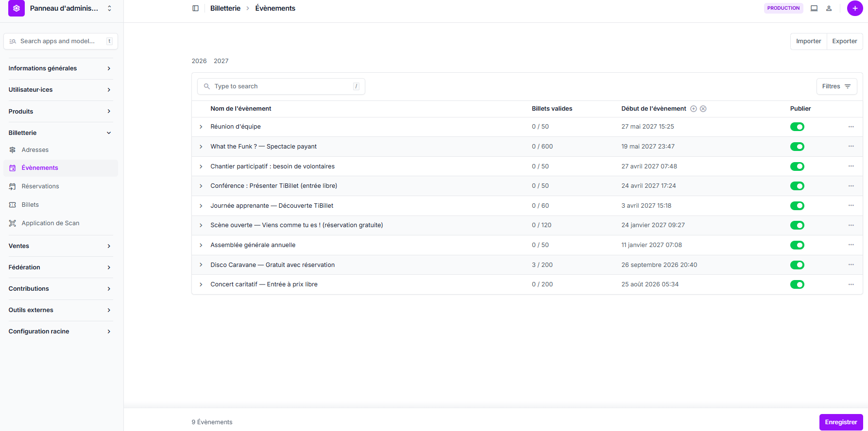This screenshot has height=431, width=868.
Task: Disable publishing of Concert caritatif event
Action: pos(797,284)
